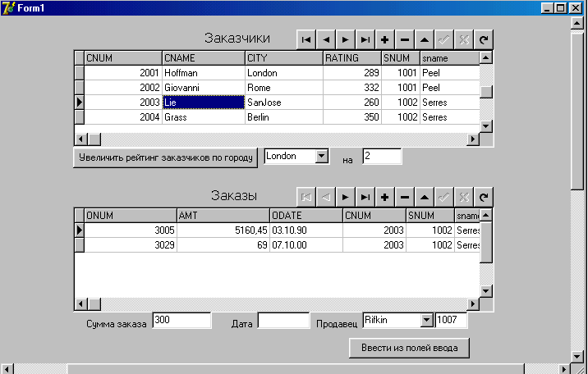Screen dimensions: 588x374
Task: Click post checkmark in Заказы navigator
Action: (444, 198)
